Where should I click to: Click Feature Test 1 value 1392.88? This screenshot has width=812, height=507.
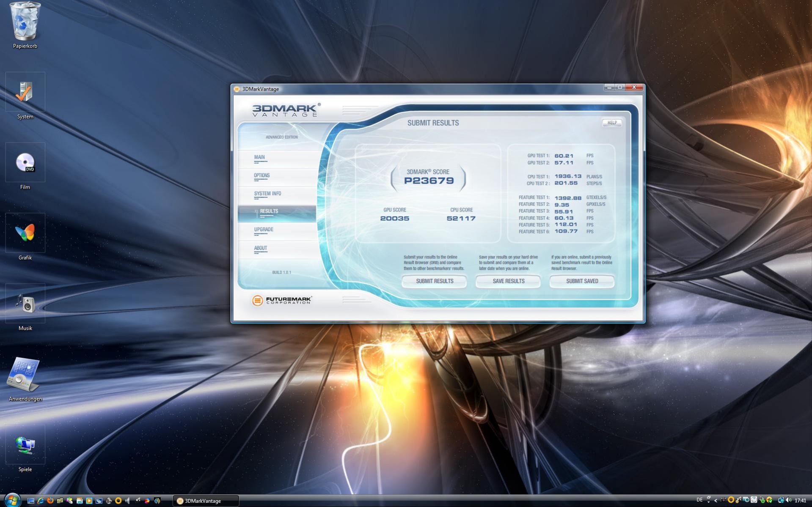click(x=568, y=197)
